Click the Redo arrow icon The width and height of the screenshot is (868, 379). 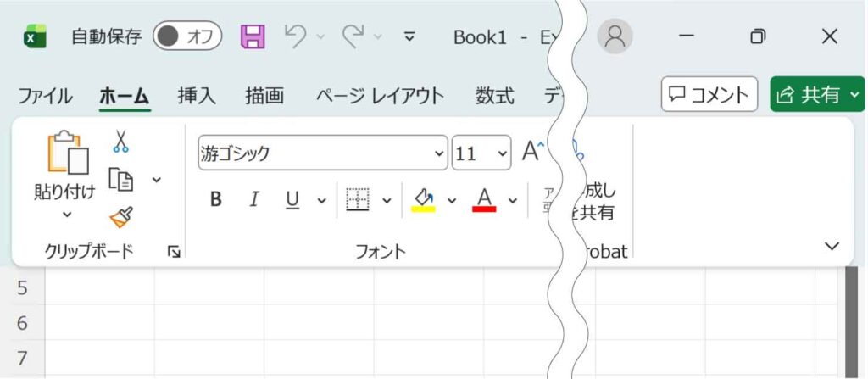353,36
